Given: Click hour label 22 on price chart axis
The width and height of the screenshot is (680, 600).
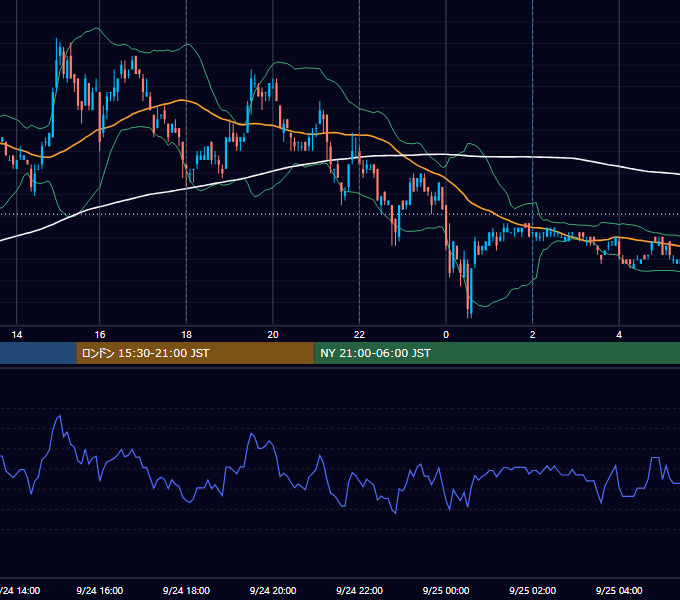Looking at the screenshot, I should coord(360,335).
